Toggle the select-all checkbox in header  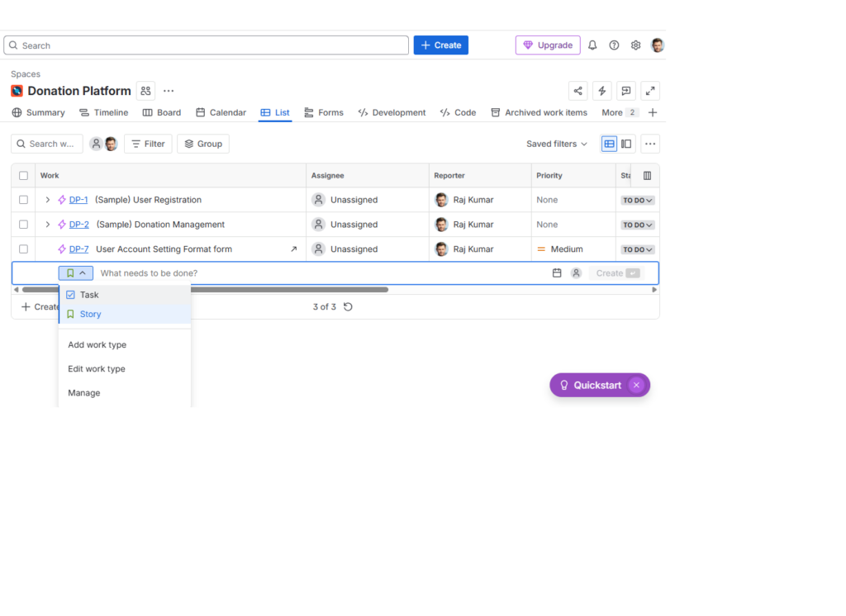(x=23, y=176)
